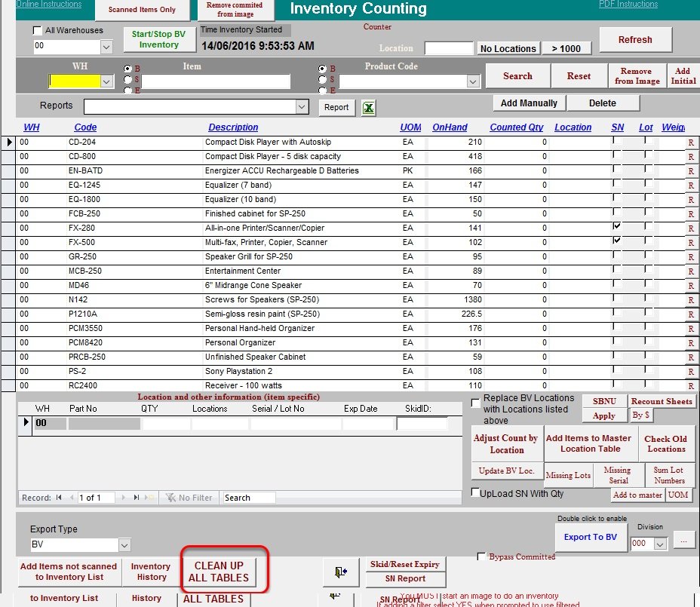Toggle SN checkbox for FX-280 row
This screenshot has width=700, height=607.
618,225
